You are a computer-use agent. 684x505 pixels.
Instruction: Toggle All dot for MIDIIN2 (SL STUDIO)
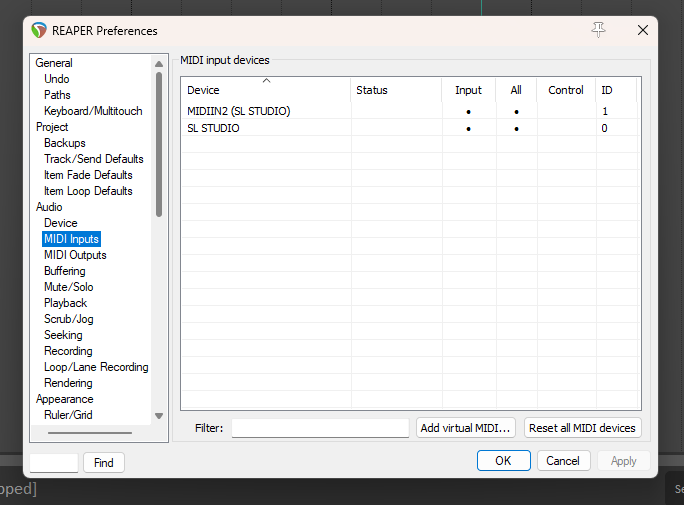pos(516,111)
